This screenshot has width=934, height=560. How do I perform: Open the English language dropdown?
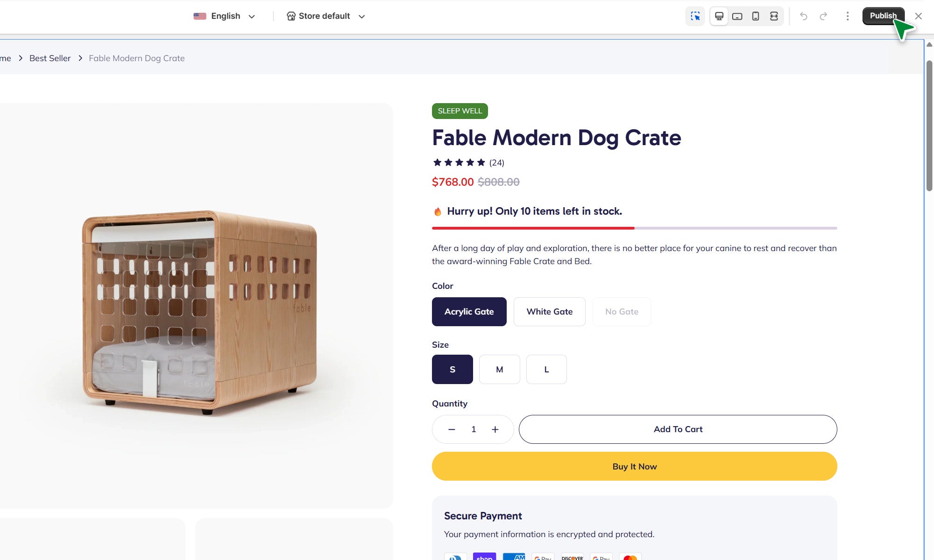pos(225,16)
